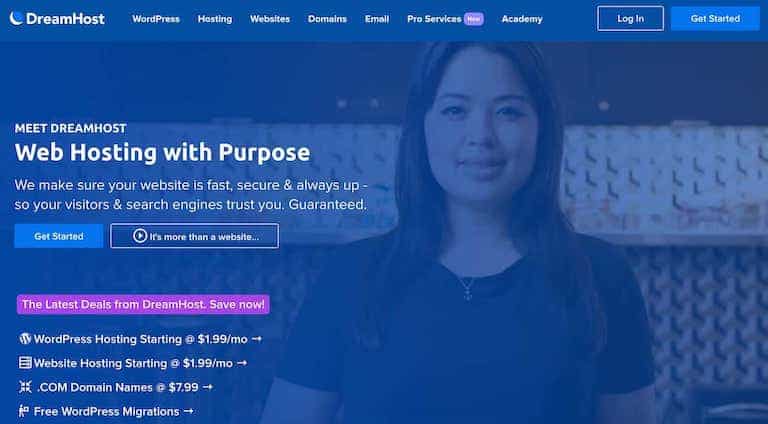
Task: Click the .COM domain names icon
Action: [x=25, y=387]
